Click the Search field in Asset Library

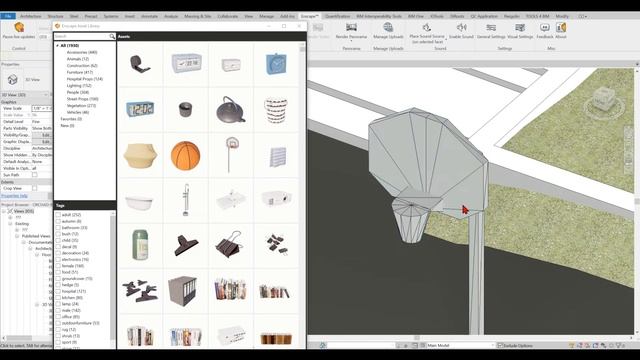tap(81, 36)
